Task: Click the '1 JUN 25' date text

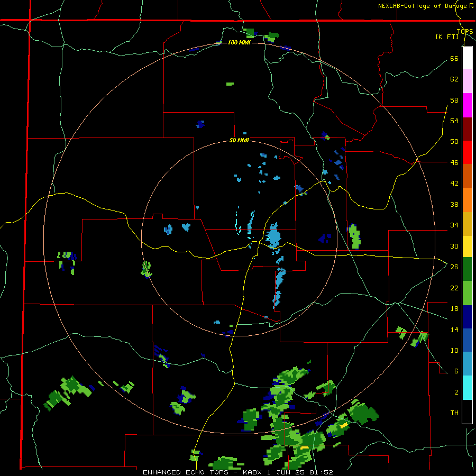Action: [x=286, y=472]
